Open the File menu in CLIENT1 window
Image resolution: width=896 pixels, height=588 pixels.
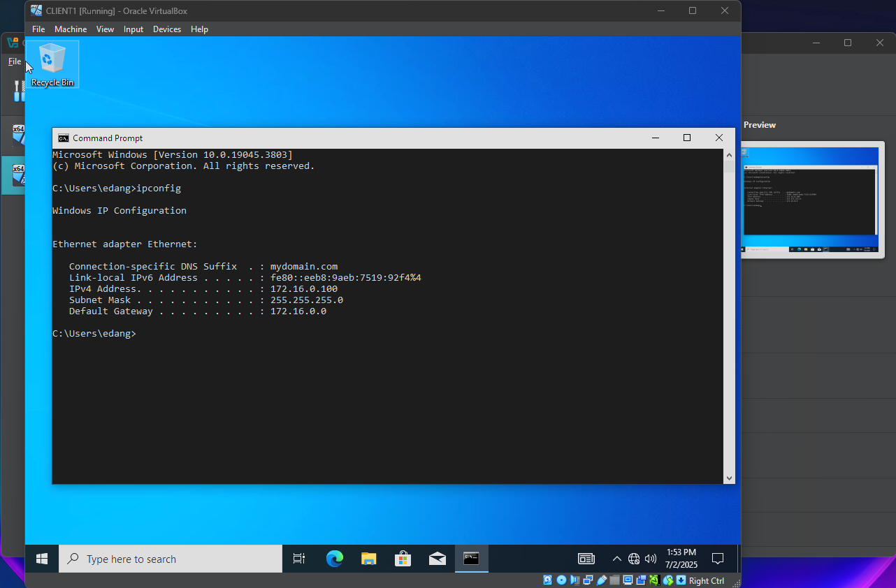(38, 29)
